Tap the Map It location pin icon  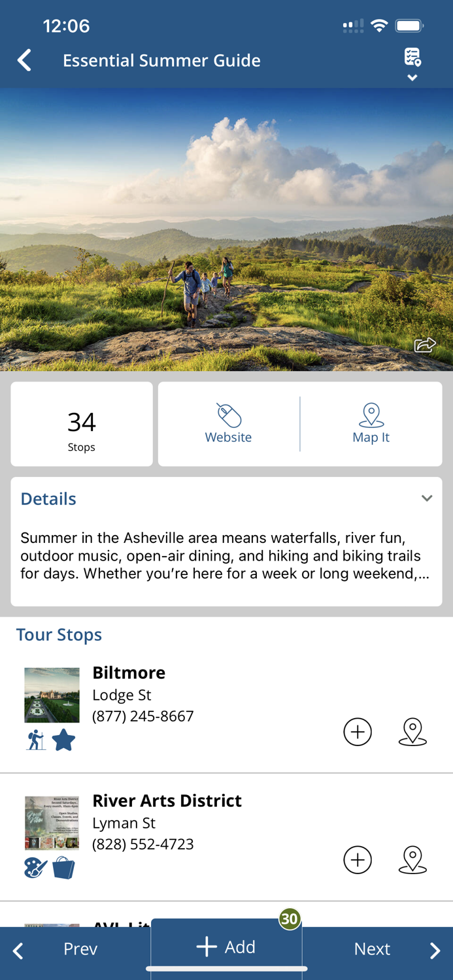click(371, 414)
